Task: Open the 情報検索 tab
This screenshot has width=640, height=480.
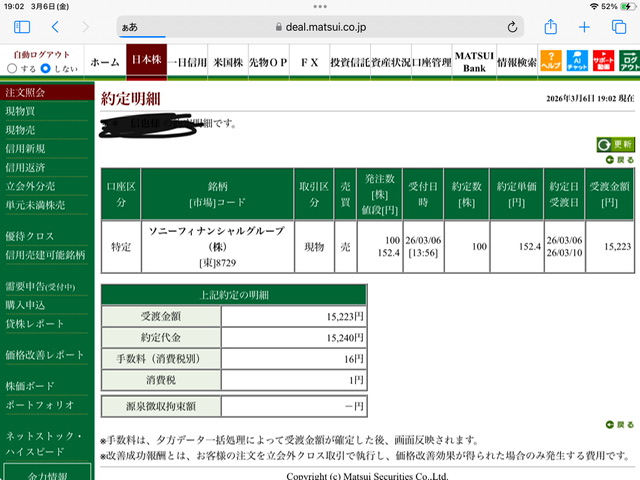Action: (517, 62)
